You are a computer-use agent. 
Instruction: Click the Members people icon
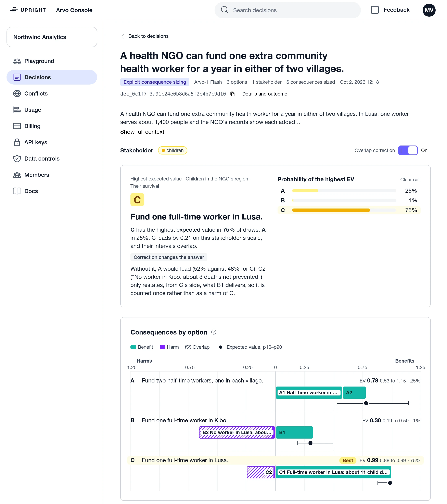[17, 175]
